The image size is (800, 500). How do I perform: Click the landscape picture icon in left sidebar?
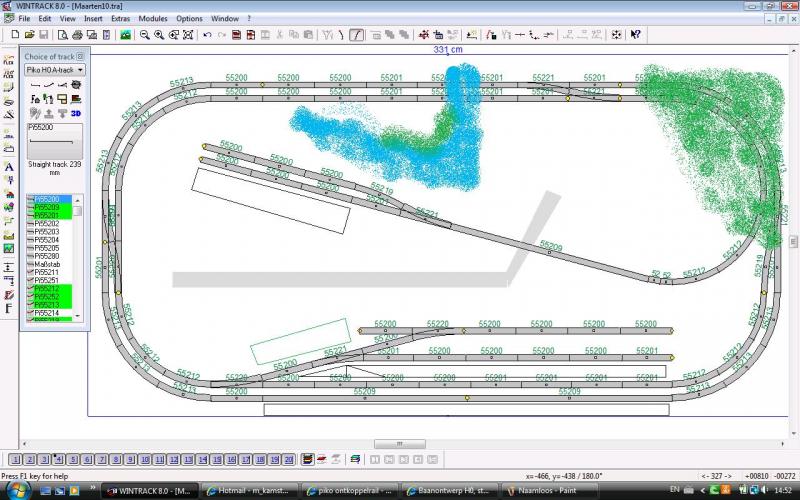pyautogui.click(x=9, y=248)
